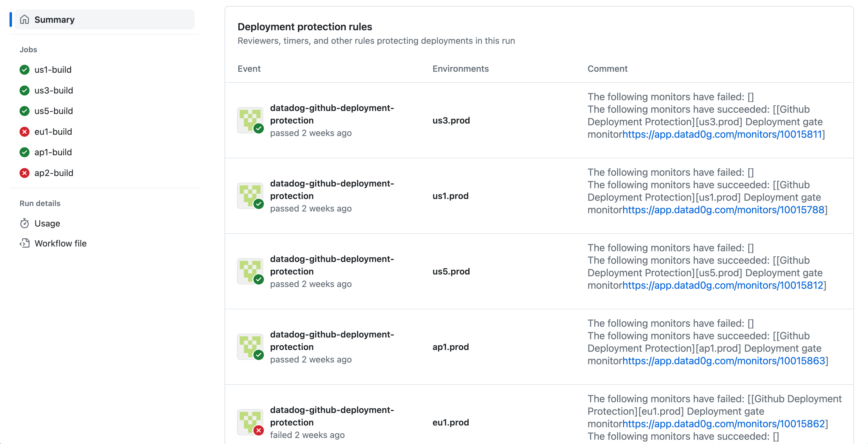868x444 pixels.
Task: Select the us3-build job
Action: (x=54, y=90)
